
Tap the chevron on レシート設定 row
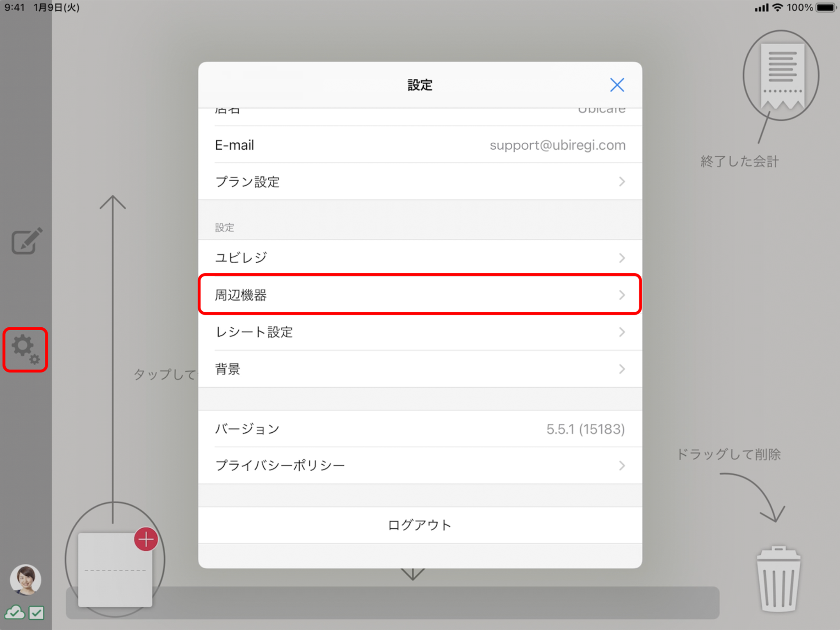coord(622,332)
